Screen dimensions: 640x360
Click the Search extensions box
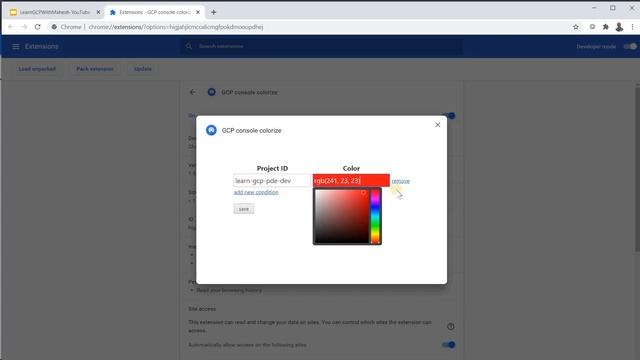(322, 47)
